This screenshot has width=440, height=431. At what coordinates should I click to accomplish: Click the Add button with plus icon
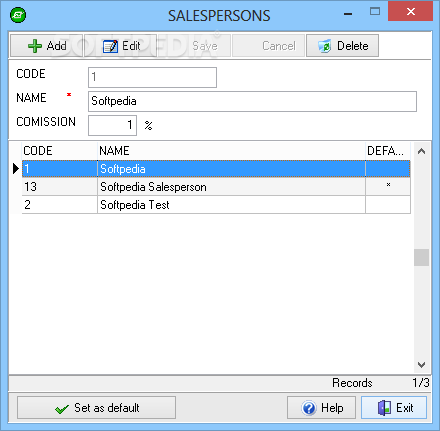pos(47,46)
